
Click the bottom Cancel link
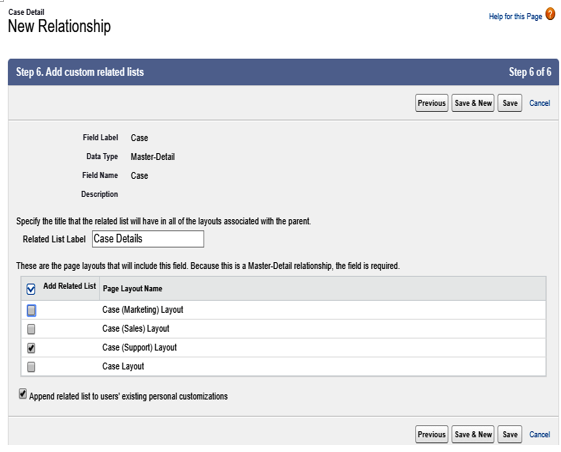pos(540,434)
